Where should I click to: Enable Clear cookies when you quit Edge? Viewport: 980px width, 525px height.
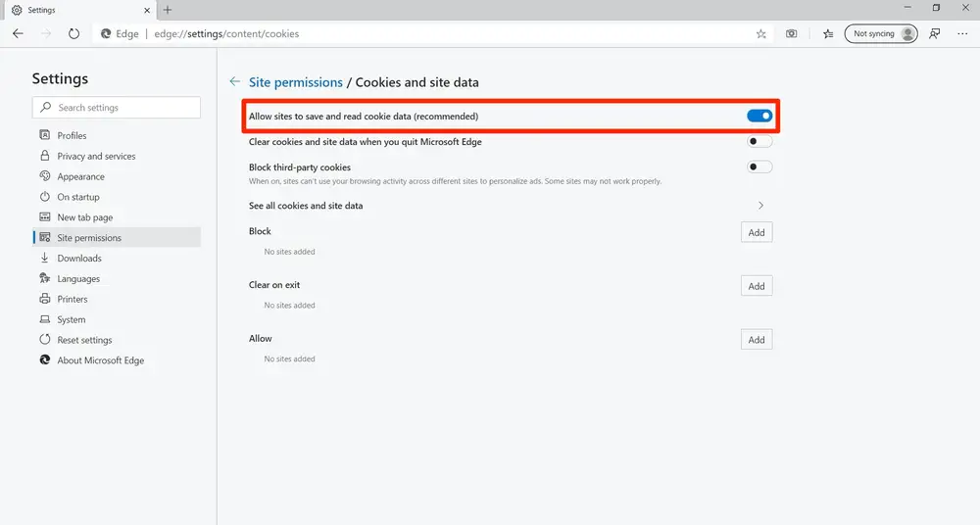pos(759,142)
